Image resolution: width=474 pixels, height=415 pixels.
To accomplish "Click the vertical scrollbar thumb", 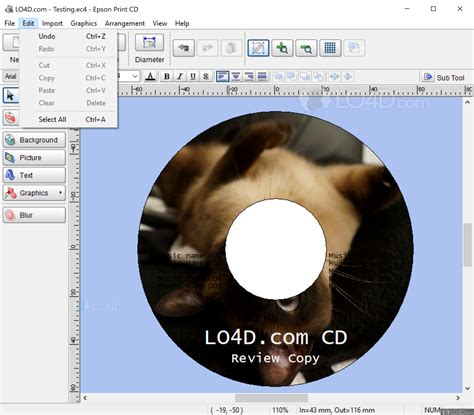I will pyautogui.click(x=468, y=245).
